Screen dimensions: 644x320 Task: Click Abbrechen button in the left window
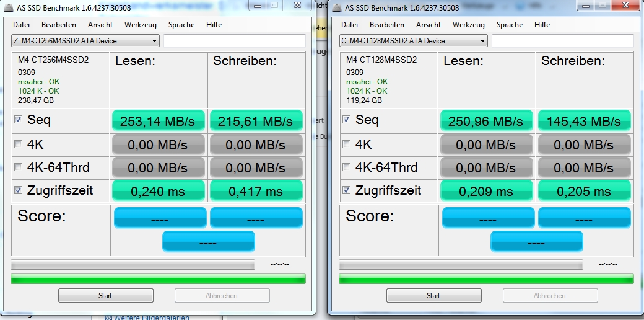[222, 295]
